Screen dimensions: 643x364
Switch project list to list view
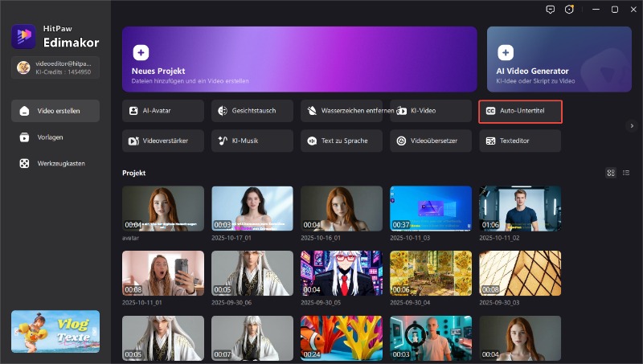pos(625,173)
